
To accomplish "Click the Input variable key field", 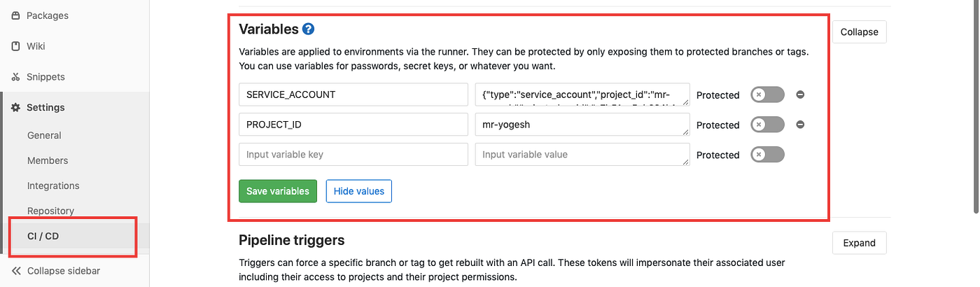I will tap(353, 155).
